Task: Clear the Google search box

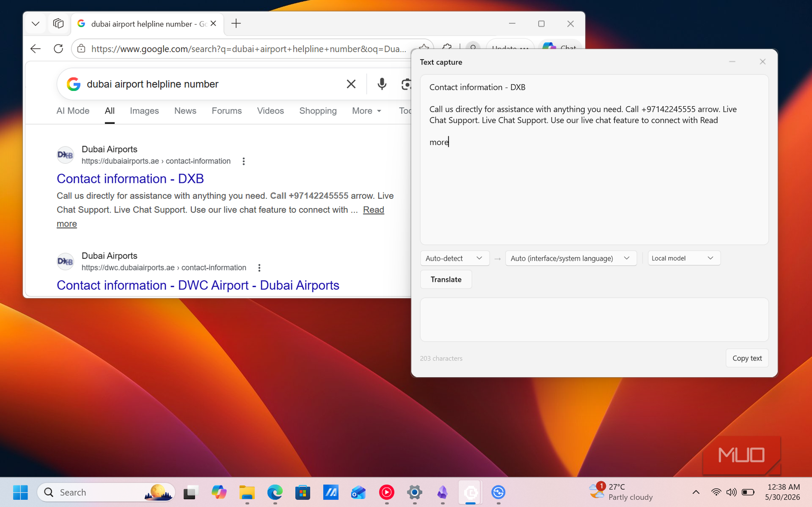Action: tap(351, 84)
